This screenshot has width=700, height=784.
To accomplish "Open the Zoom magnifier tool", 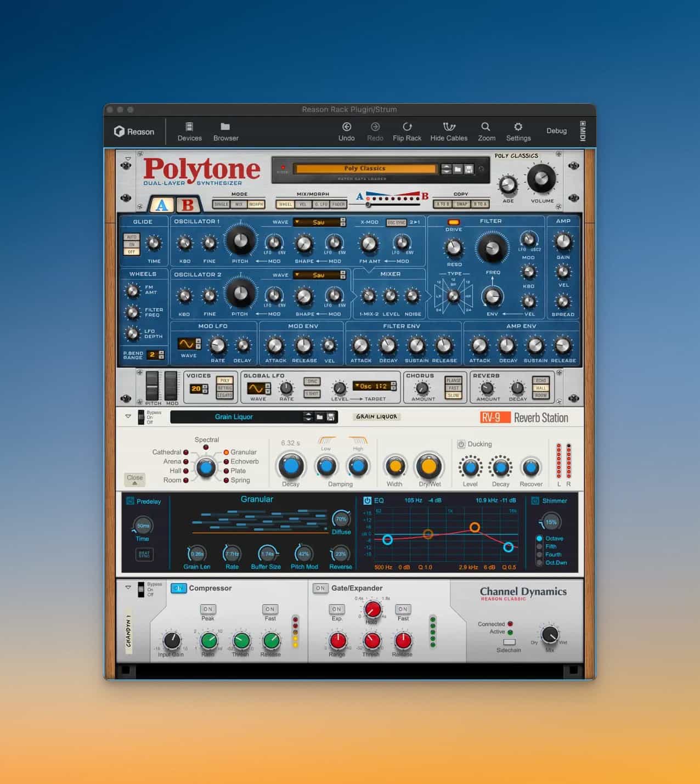I will pyautogui.click(x=486, y=132).
